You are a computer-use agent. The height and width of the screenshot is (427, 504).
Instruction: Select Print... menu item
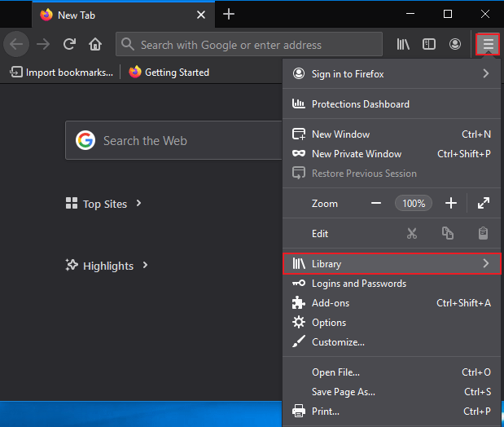(392, 412)
